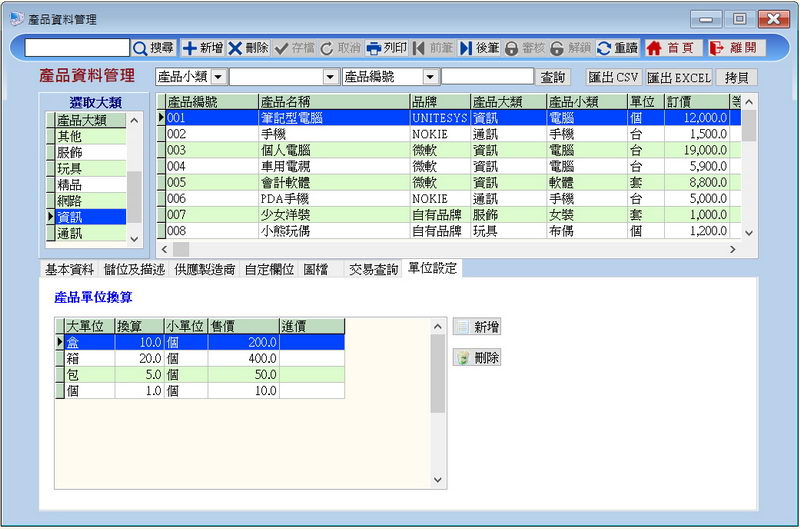800x529 pixels.
Task: Click 新增 button in unit conversion panel
Action: pos(478,327)
